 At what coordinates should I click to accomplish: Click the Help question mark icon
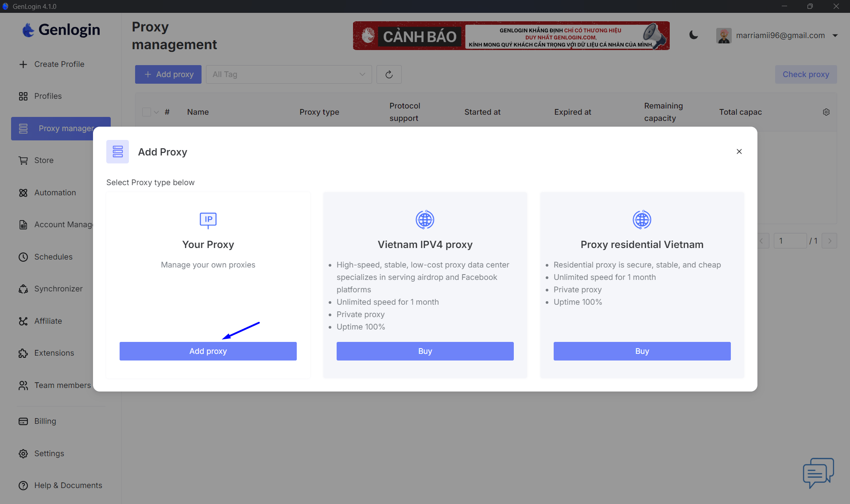pyautogui.click(x=23, y=485)
